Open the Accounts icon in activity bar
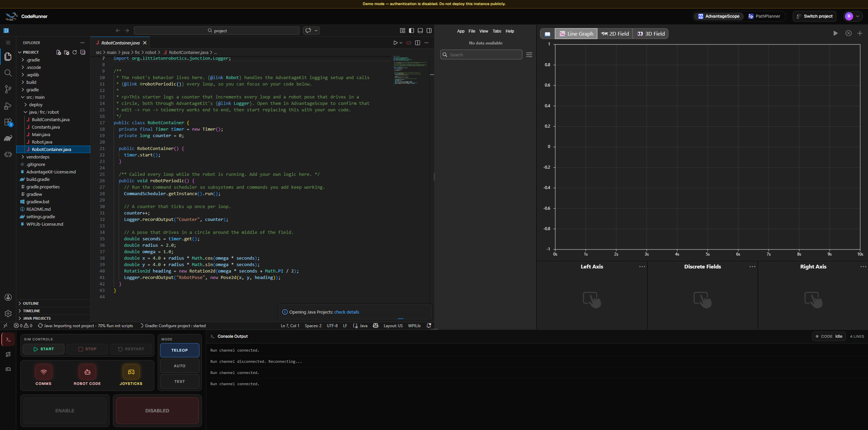The height and width of the screenshot is (430, 868). pyautogui.click(x=8, y=297)
